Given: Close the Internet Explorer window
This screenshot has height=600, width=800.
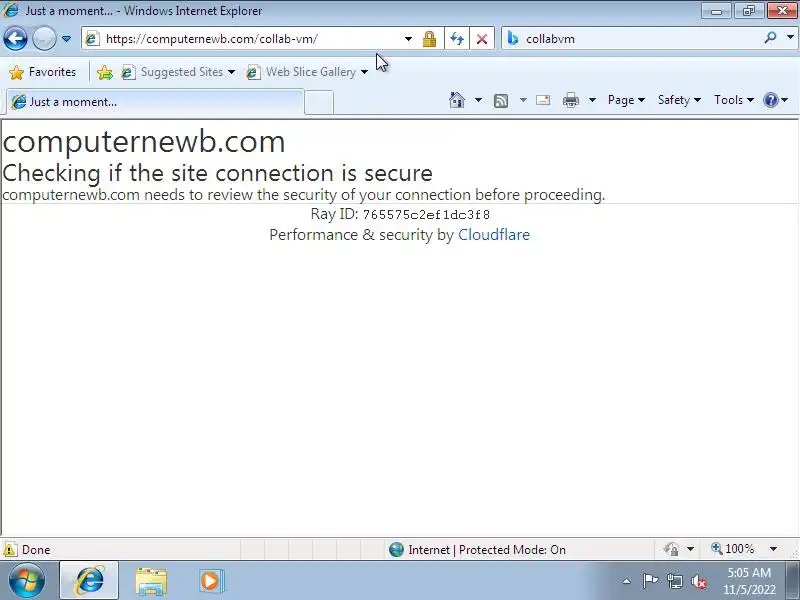Looking at the screenshot, I should [x=782, y=11].
